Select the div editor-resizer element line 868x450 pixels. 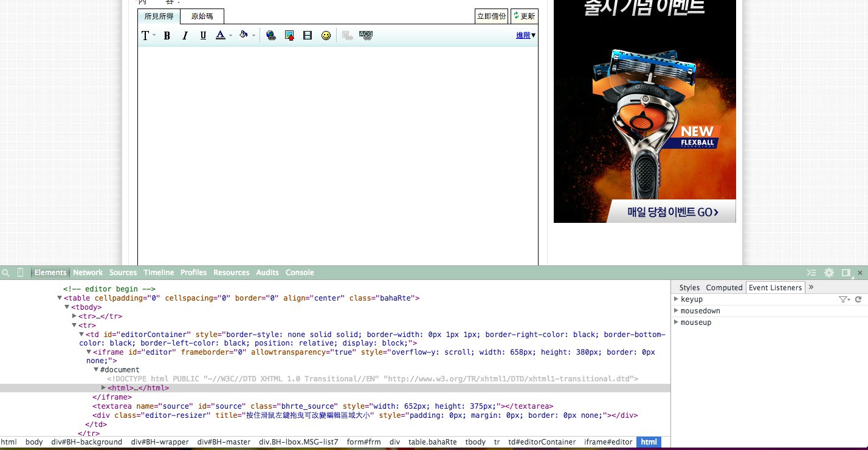tap(365, 415)
